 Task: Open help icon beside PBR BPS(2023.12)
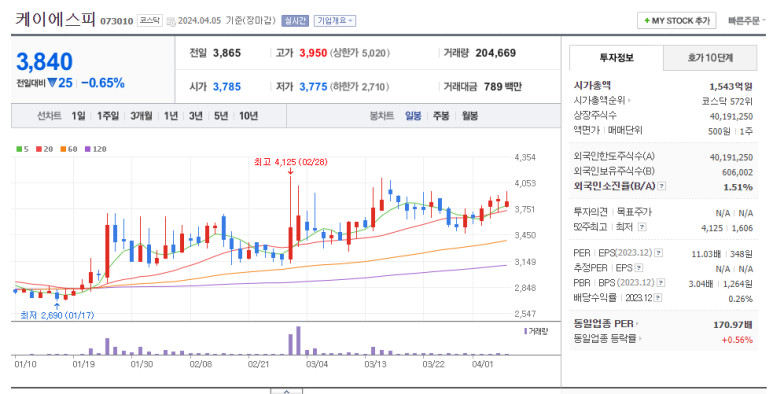(661, 283)
